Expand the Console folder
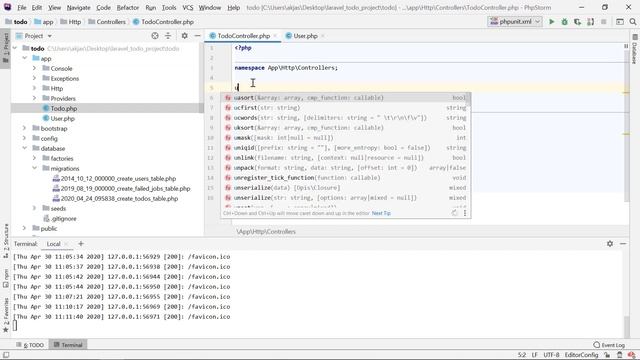The height and width of the screenshot is (360, 640). pos(35,68)
